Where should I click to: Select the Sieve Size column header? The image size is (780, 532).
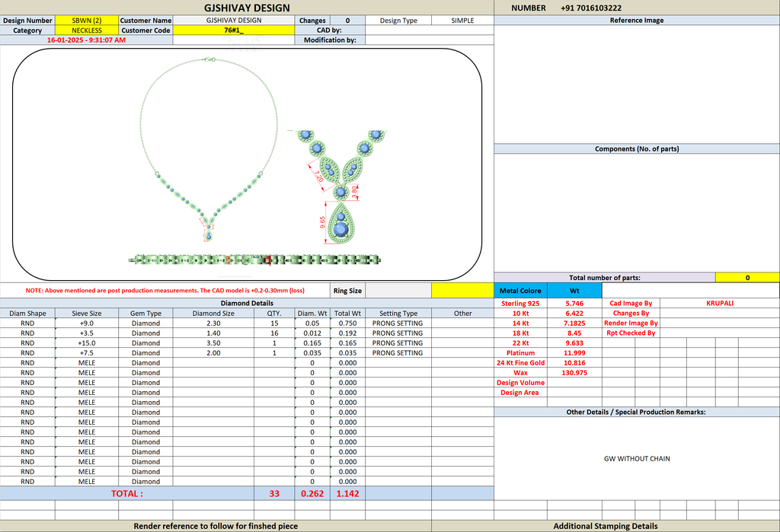point(87,314)
